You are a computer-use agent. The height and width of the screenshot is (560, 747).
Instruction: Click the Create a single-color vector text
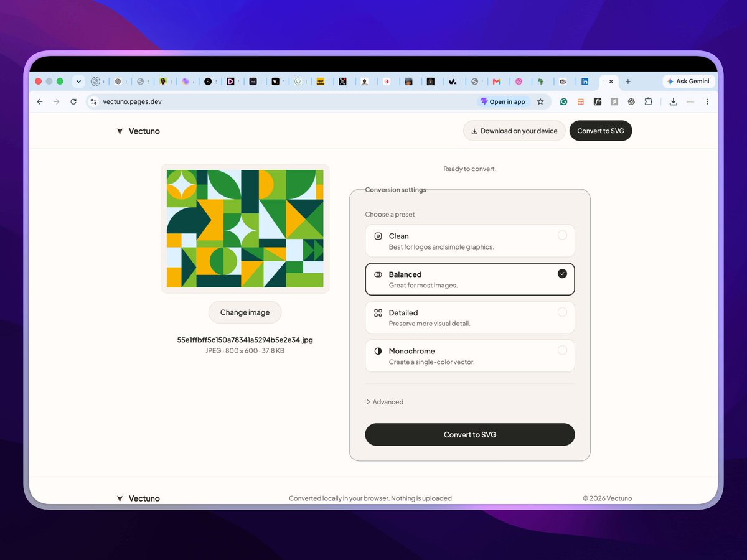pos(432,362)
